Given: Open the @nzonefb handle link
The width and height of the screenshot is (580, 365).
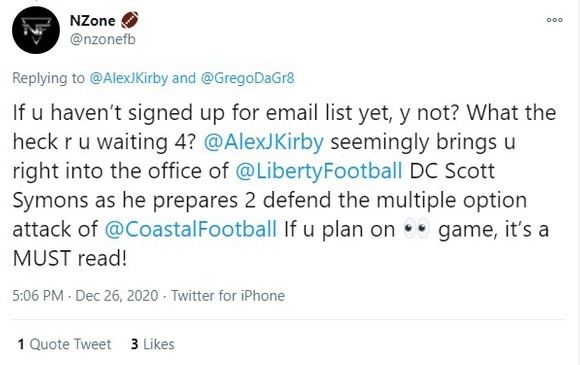Looking at the screenshot, I should coord(103,39).
